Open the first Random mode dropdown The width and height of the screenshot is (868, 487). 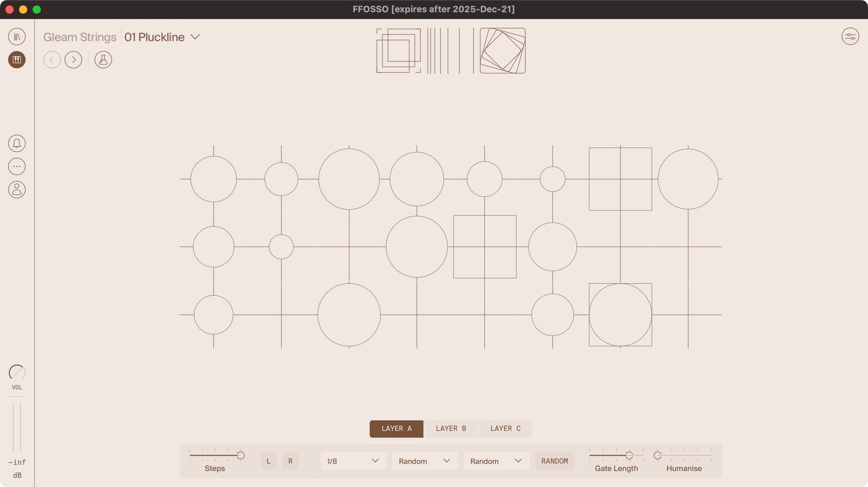(424, 461)
